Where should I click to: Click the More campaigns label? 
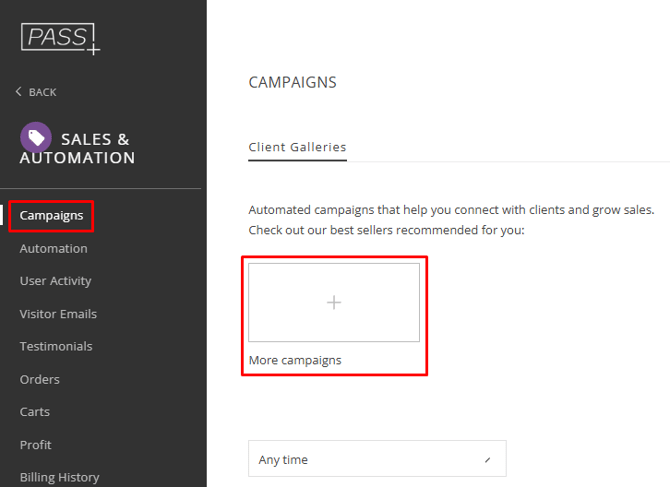(295, 360)
